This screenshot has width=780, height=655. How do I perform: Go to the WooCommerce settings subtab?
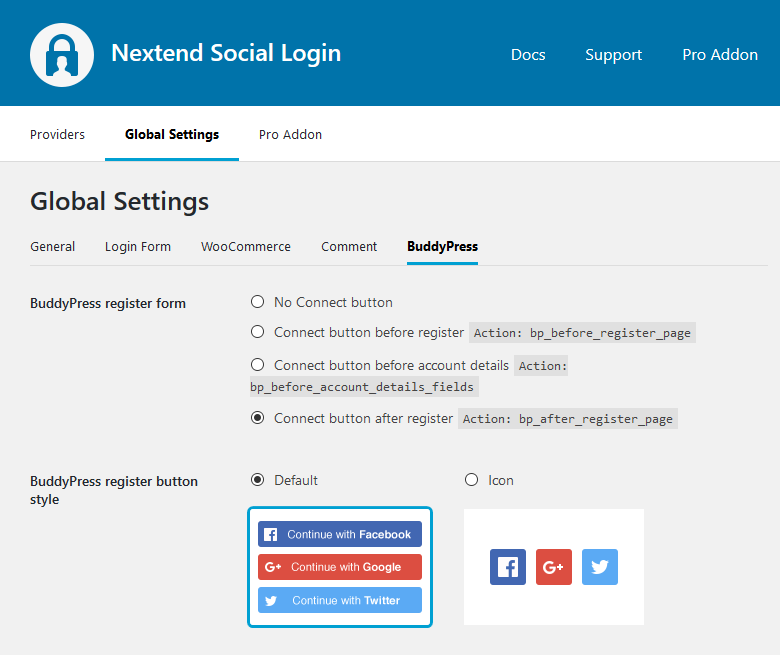click(x=246, y=246)
